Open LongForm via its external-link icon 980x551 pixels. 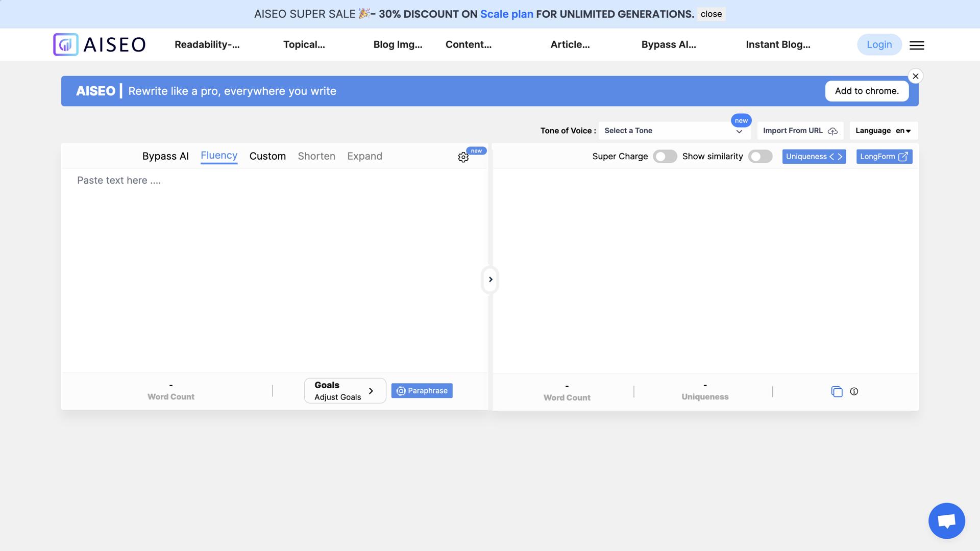tap(902, 157)
